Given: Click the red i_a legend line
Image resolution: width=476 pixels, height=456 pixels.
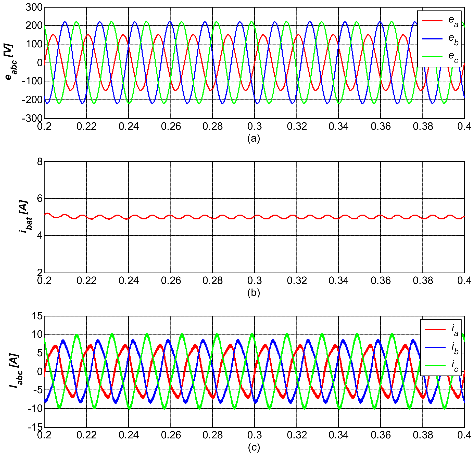Looking at the screenshot, I should (x=435, y=330).
